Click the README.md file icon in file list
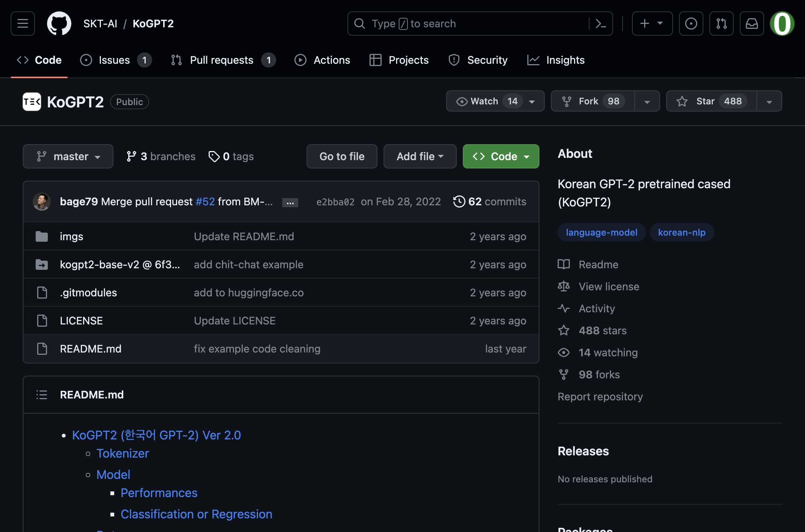 (x=42, y=349)
